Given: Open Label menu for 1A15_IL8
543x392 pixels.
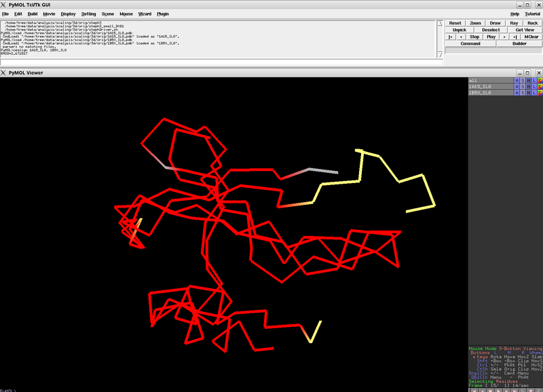Looking at the screenshot, I should coord(534,87).
